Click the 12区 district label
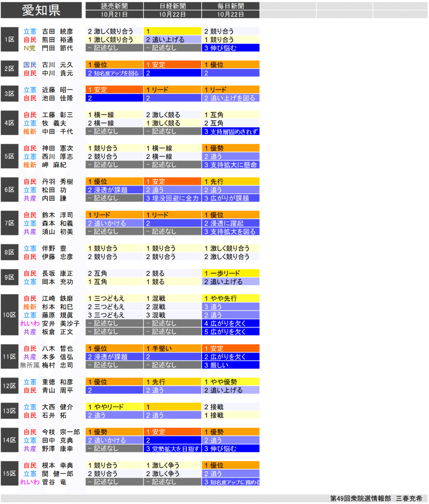This screenshot has height=504, width=429. [9, 386]
